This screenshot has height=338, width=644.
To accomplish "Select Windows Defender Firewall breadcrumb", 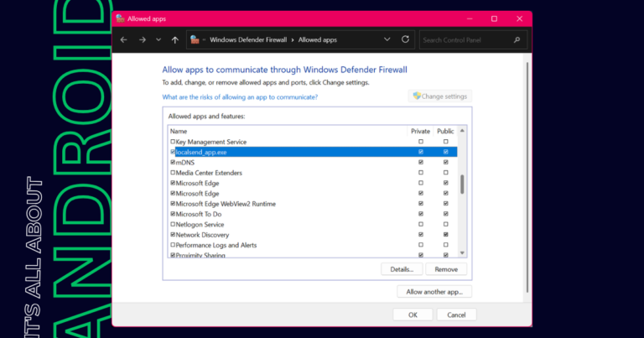I will click(248, 39).
